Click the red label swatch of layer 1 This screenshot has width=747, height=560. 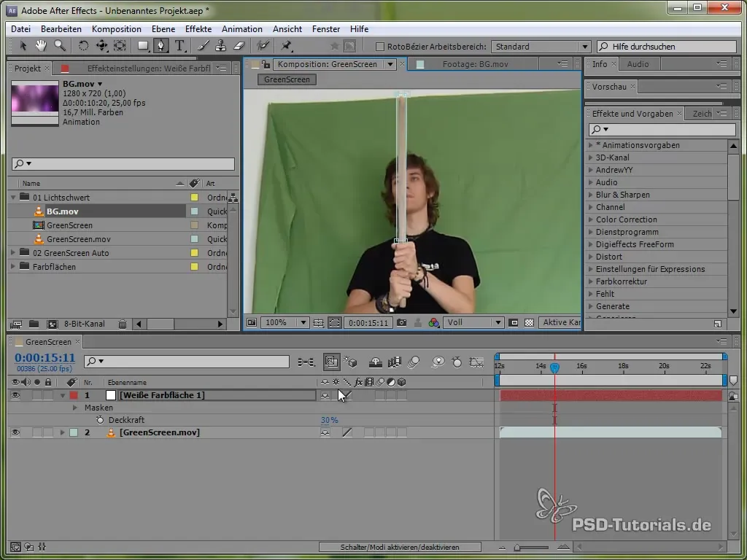(x=74, y=395)
